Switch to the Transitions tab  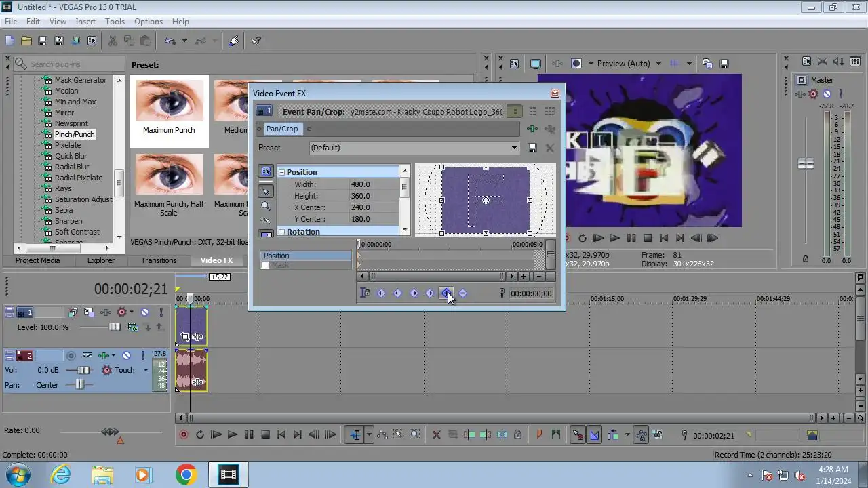(159, 260)
